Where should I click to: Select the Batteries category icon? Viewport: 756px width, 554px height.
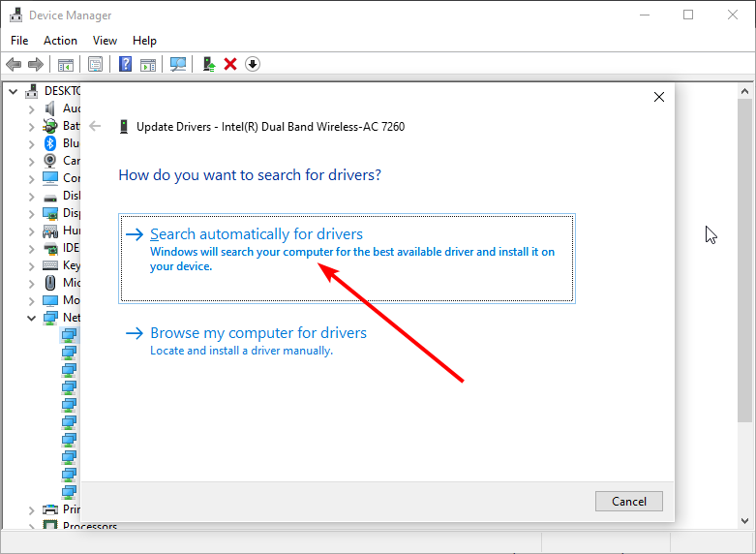(49, 126)
